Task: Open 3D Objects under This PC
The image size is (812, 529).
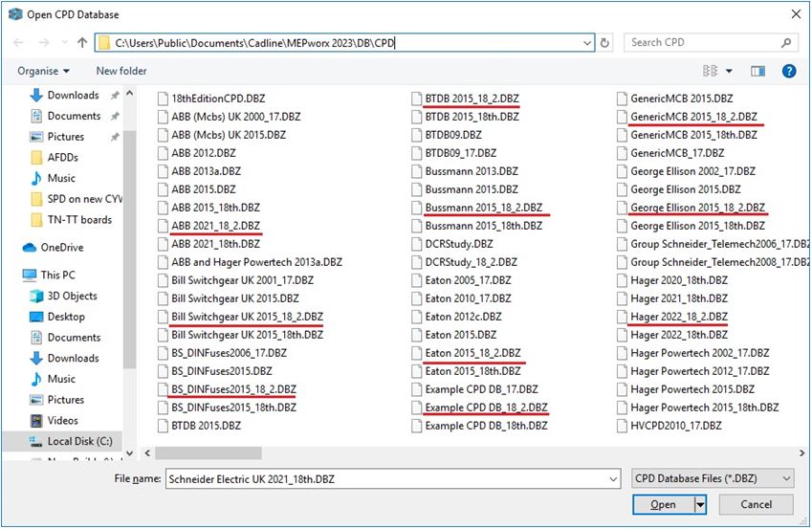Action: [x=72, y=296]
